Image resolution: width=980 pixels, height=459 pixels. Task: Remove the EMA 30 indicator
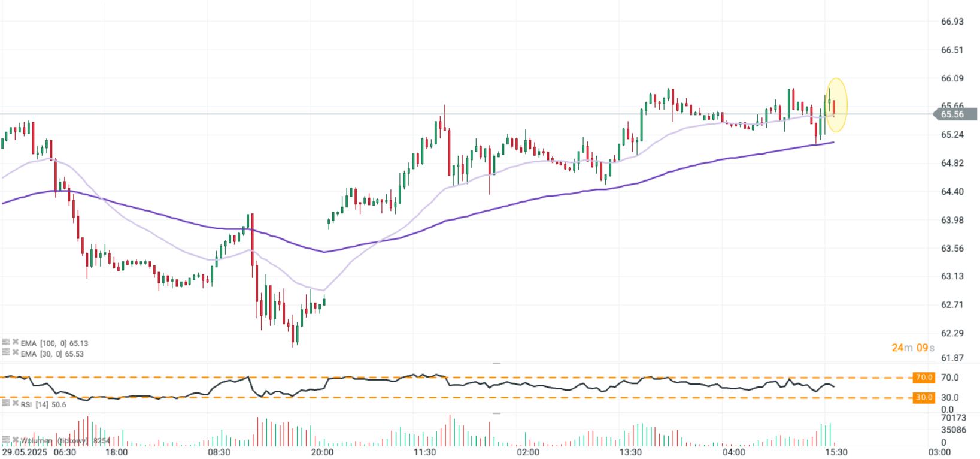coord(15,353)
